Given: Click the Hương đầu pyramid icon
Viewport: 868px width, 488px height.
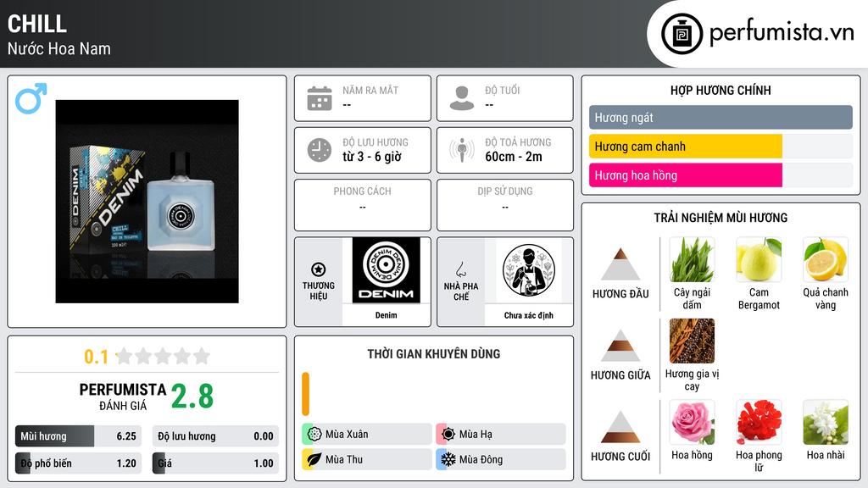Looking at the screenshot, I should click(620, 264).
